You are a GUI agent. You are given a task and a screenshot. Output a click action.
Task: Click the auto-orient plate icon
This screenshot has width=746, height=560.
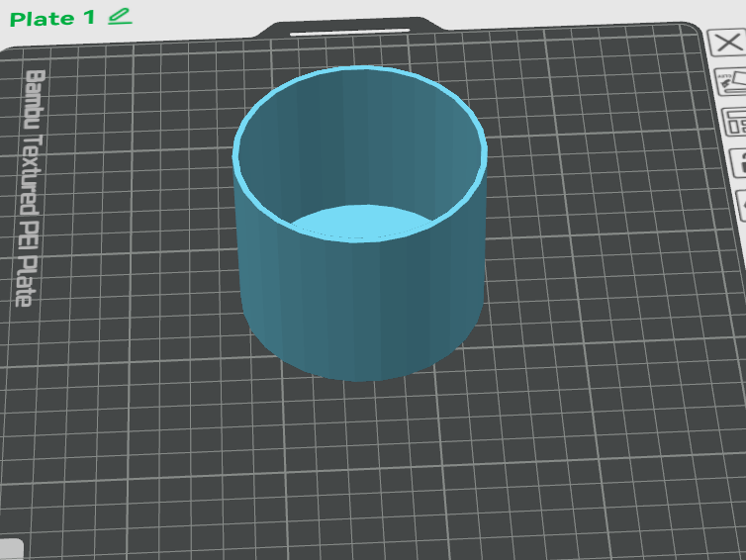coord(731,82)
